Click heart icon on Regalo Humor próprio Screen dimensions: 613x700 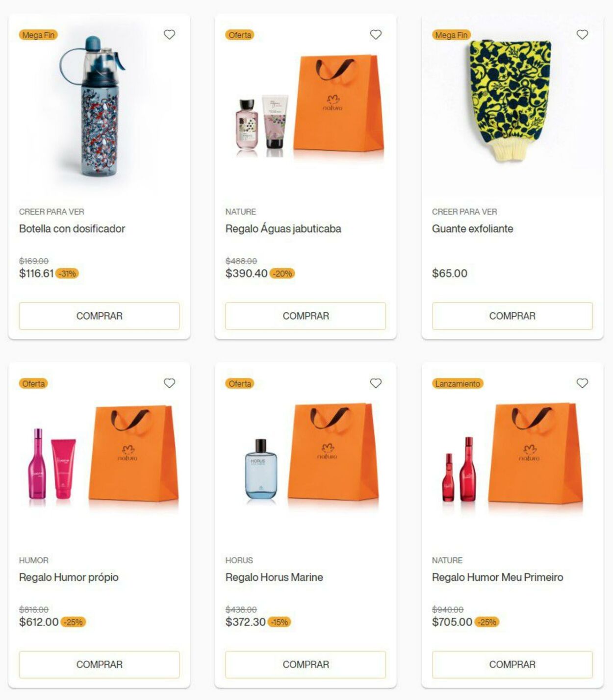(169, 383)
